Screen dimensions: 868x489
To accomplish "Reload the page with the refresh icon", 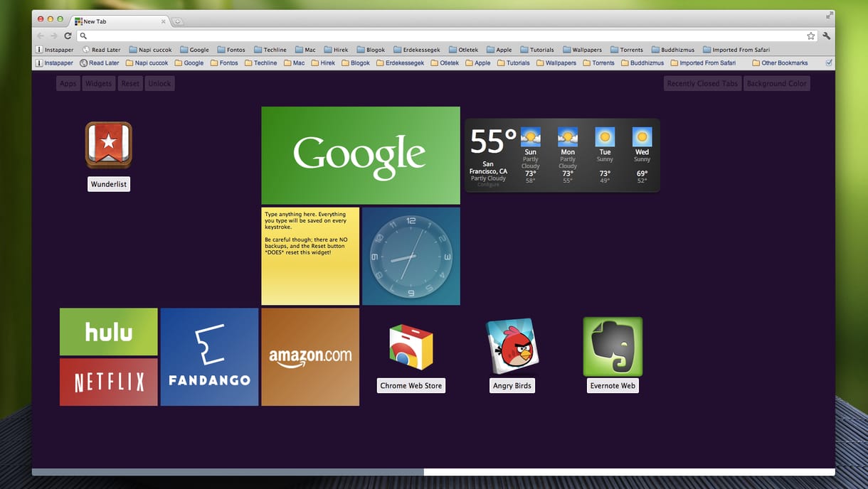I will pyautogui.click(x=68, y=36).
